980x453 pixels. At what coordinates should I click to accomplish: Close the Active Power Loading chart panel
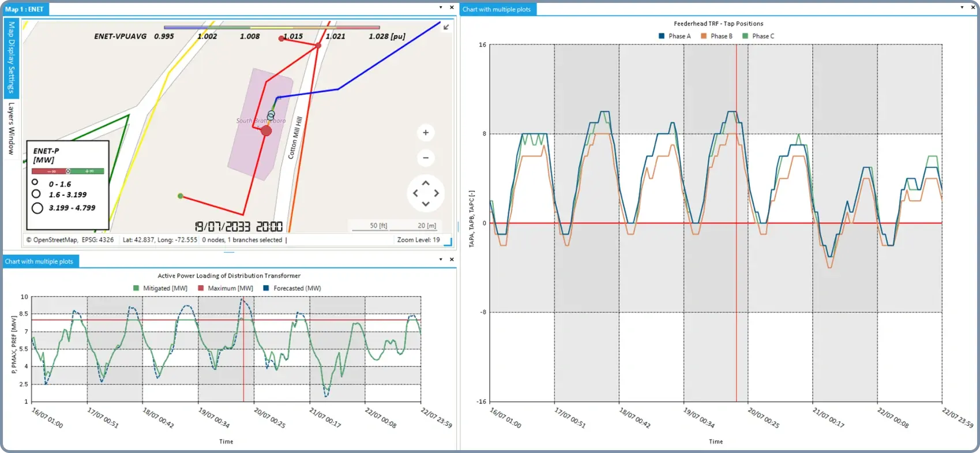pyautogui.click(x=452, y=260)
